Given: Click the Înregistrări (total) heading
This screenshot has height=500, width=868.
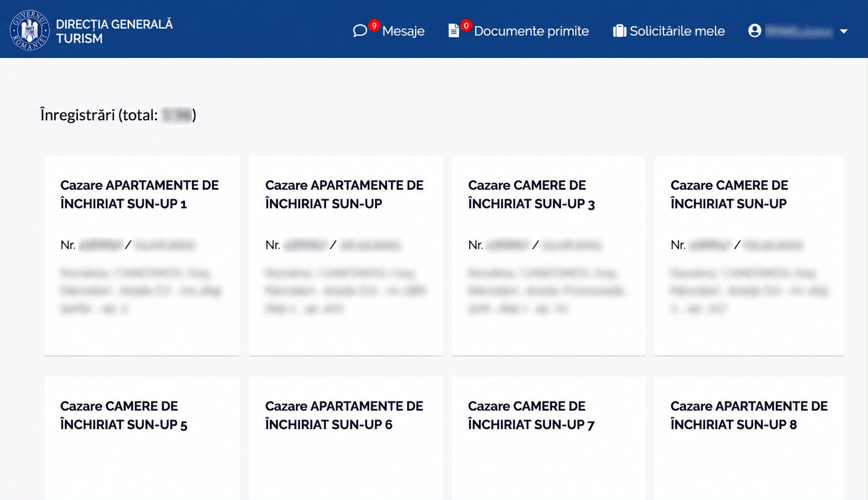Looking at the screenshot, I should click(x=118, y=115).
